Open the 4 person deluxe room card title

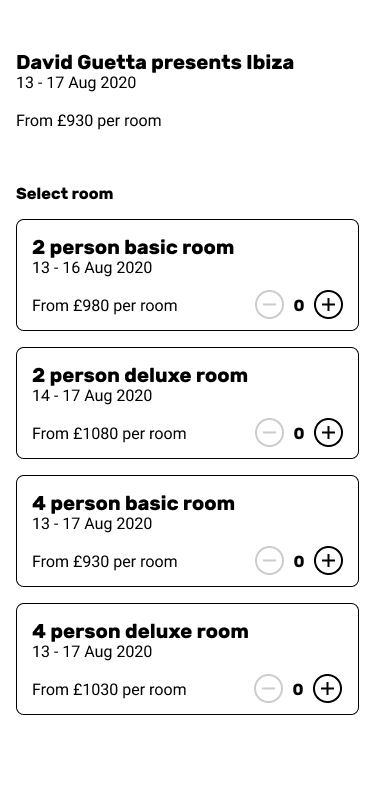[x=140, y=631]
